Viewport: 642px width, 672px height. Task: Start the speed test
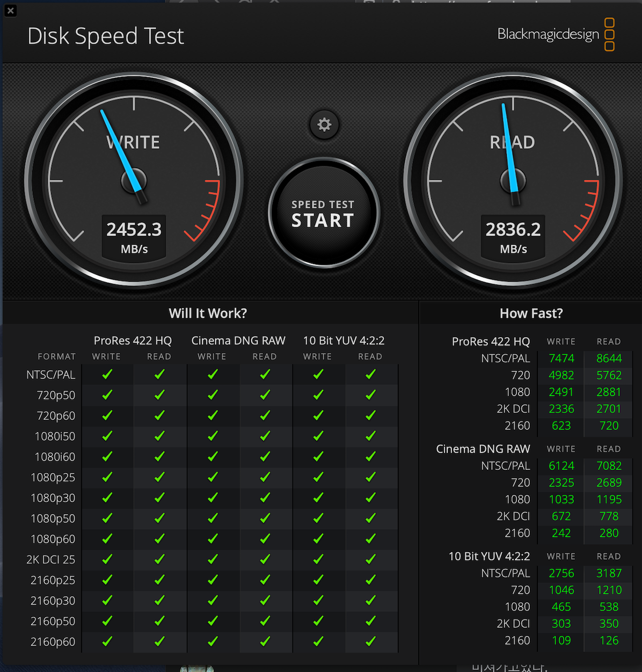coord(324,213)
